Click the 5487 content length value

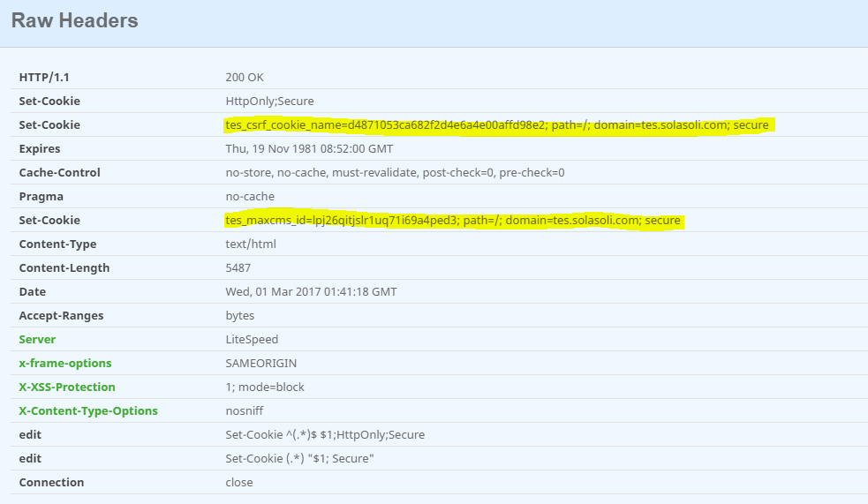coord(238,267)
